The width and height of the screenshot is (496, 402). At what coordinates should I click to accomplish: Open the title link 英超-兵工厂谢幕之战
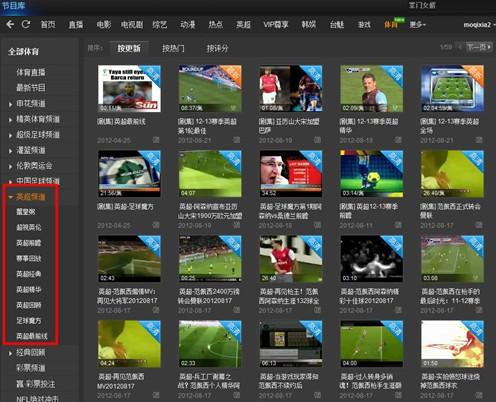pyautogui.click(x=209, y=381)
